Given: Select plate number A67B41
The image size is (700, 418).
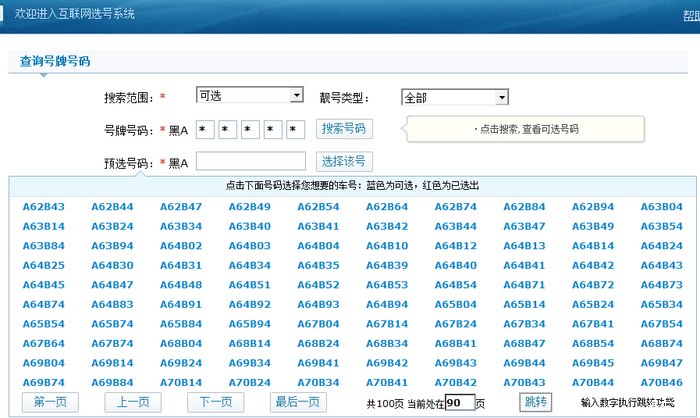Looking at the screenshot, I should pyautogui.click(x=593, y=324).
